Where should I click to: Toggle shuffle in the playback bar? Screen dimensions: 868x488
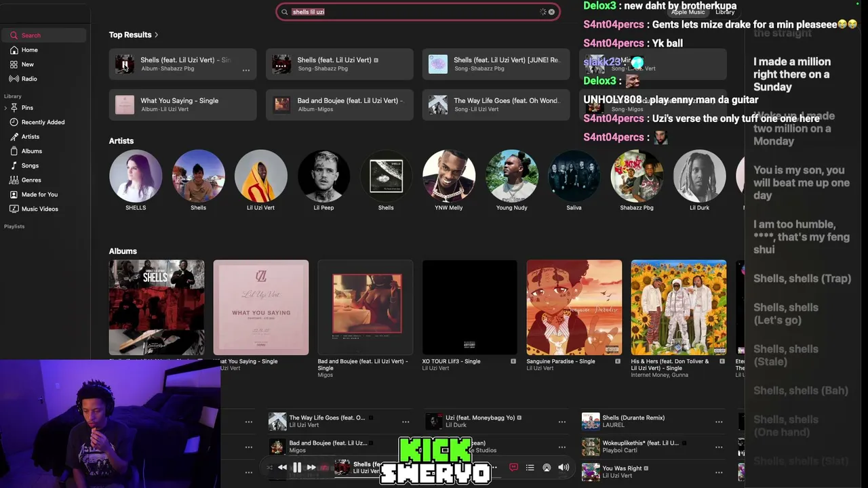pos(269,467)
